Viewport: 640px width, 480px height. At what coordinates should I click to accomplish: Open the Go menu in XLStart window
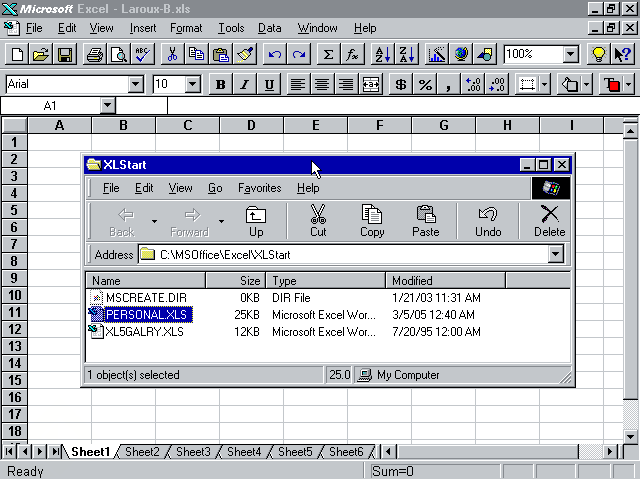(215, 188)
